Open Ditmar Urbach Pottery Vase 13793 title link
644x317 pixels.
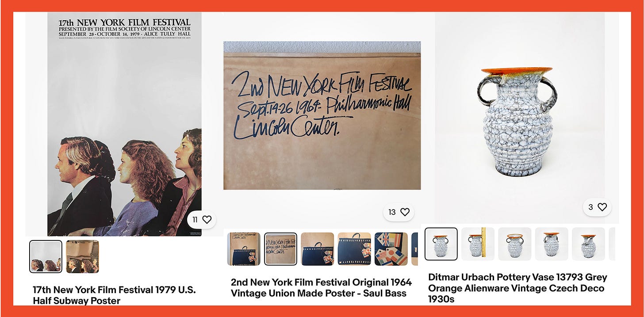pos(517,288)
